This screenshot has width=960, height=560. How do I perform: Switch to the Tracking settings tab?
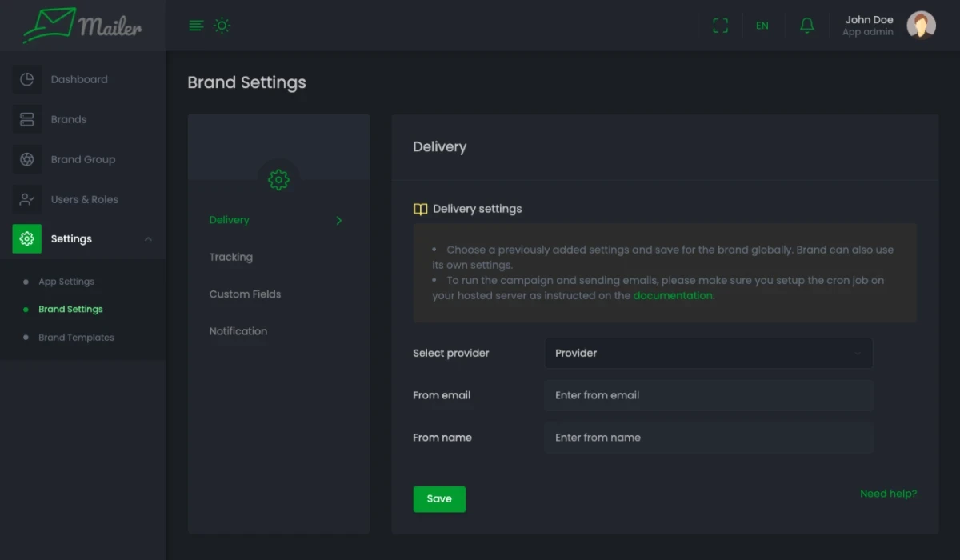(x=231, y=257)
